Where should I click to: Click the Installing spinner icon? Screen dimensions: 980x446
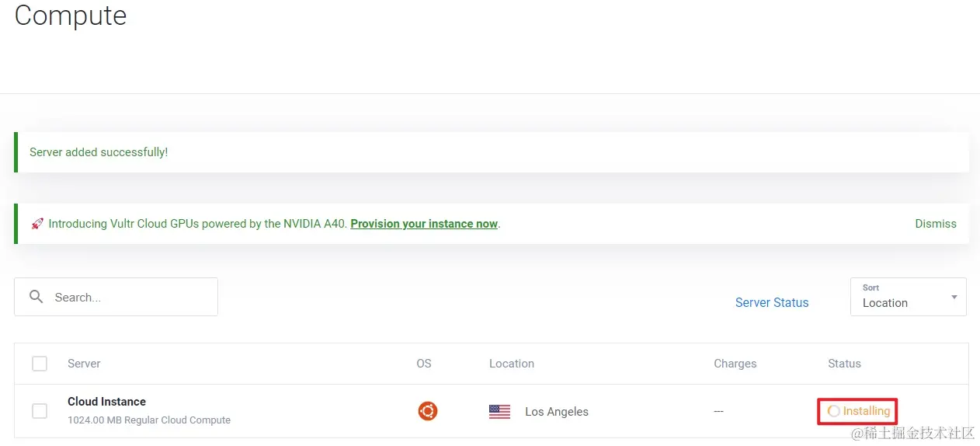coord(833,411)
